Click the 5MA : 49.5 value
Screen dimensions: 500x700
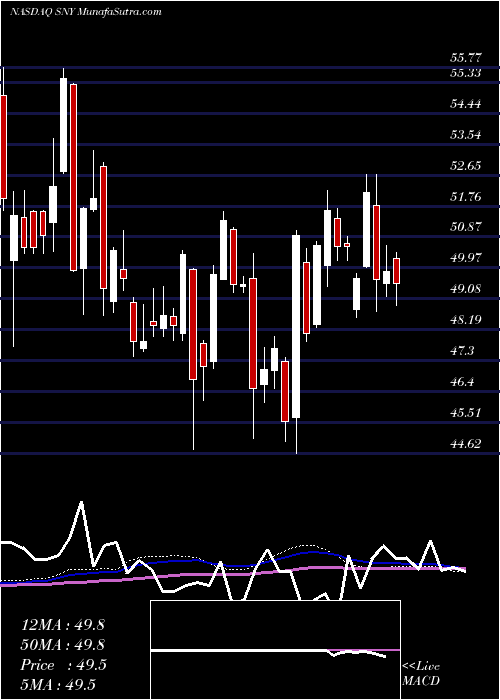click(58, 685)
